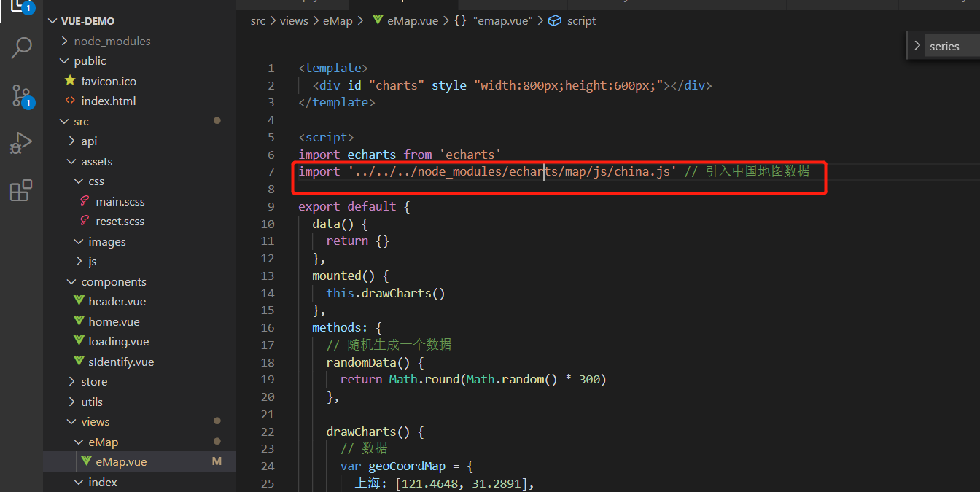Click the reset.scss Sass icon
This screenshot has height=492, width=980.
pyautogui.click(x=85, y=221)
